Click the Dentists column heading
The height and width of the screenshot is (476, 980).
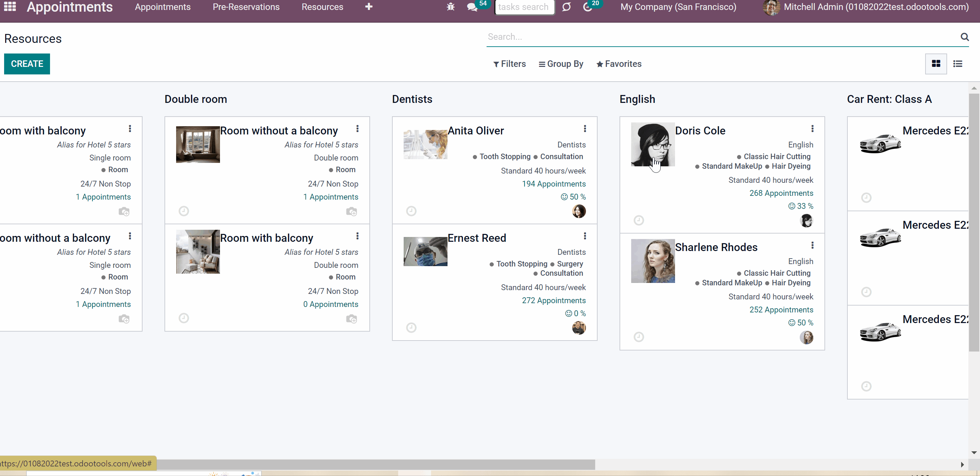coord(412,99)
